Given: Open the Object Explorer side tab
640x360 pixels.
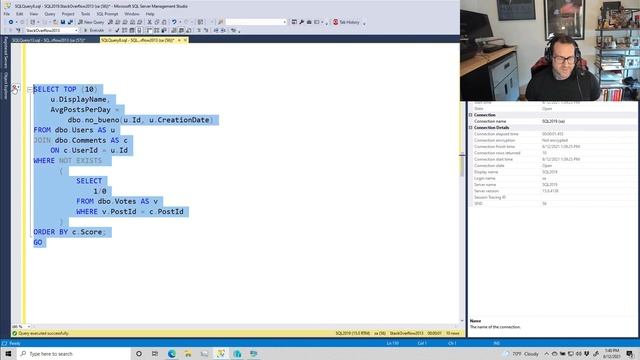Looking at the screenshot, I should [x=5, y=86].
